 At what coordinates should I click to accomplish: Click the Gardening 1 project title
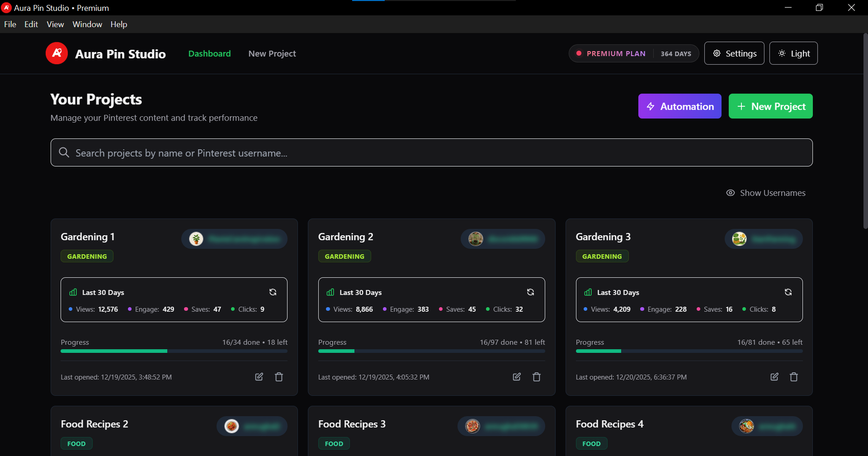point(87,237)
